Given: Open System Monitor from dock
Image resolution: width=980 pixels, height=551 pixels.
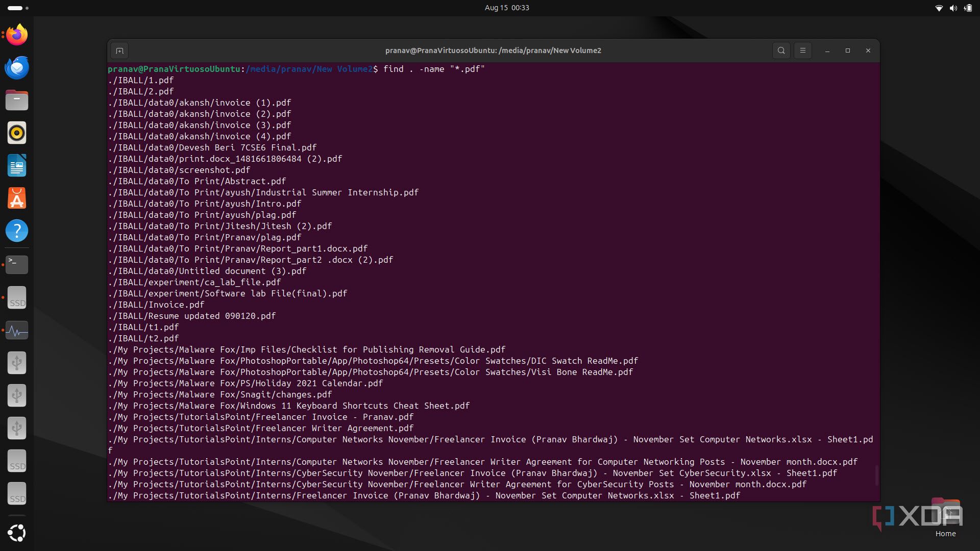Looking at the screenshot, I should (x=17, y=331).
